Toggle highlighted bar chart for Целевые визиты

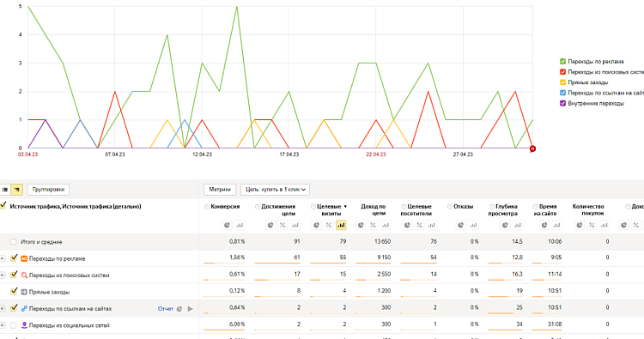point(341,225)
